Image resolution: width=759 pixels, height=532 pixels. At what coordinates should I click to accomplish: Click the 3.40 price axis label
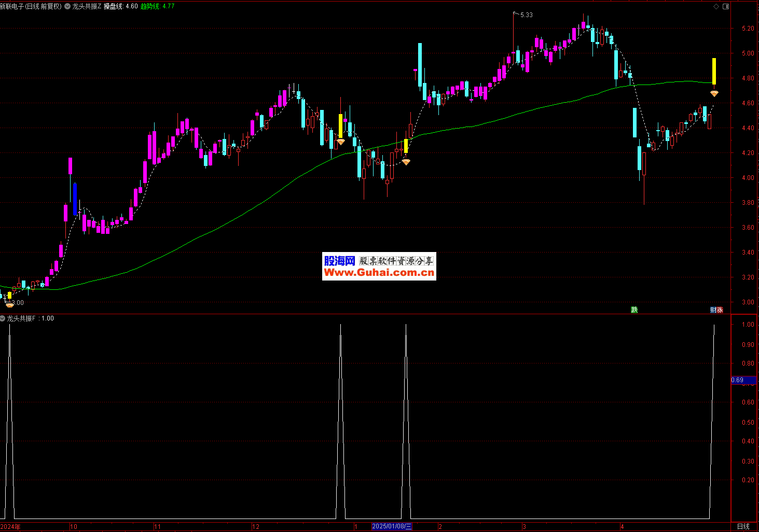(748, 253)
